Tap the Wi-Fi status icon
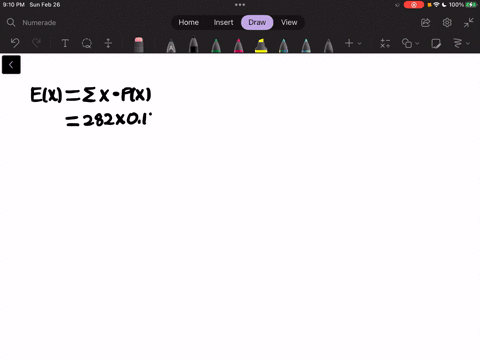Screen dimensions: 480x360 (x=437, y=5)
